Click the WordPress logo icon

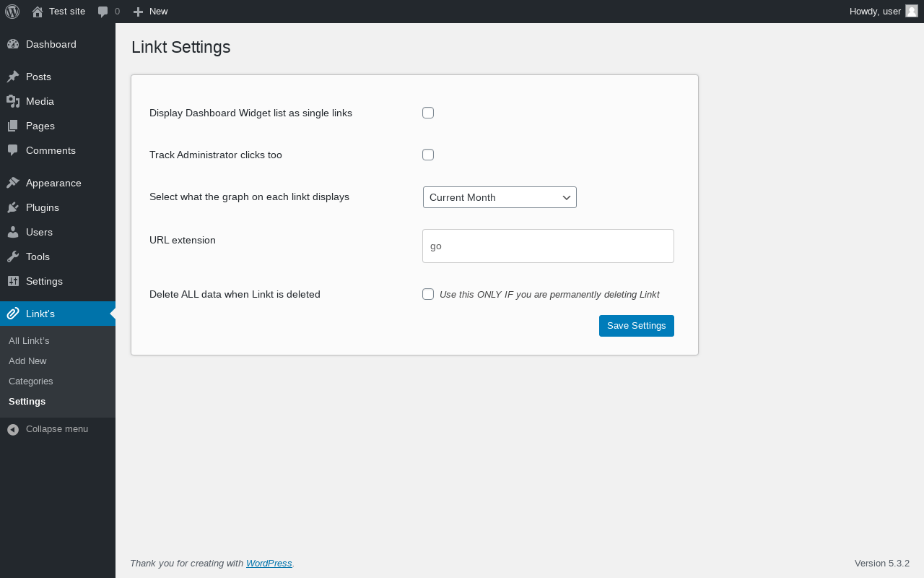click(12, 12)
